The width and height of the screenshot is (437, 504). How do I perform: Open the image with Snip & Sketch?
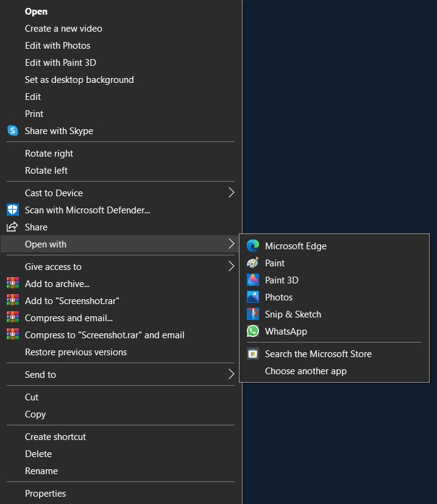point(293,314)
